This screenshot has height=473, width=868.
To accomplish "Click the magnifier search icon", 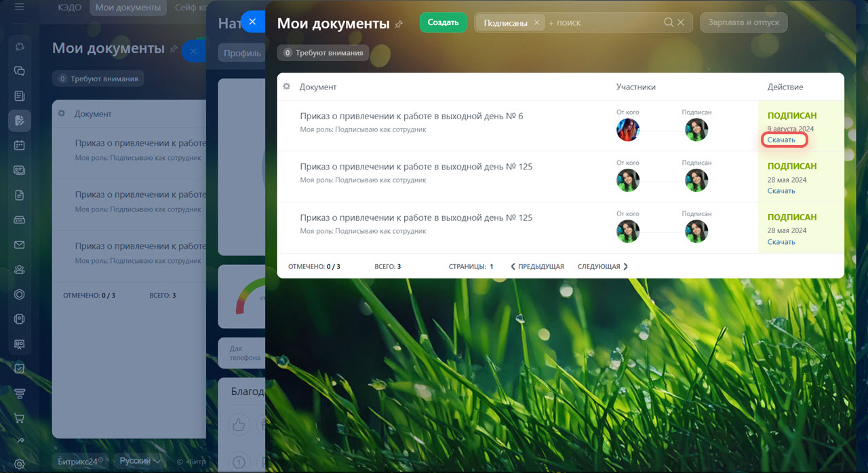I will click(x=669, y=22).
